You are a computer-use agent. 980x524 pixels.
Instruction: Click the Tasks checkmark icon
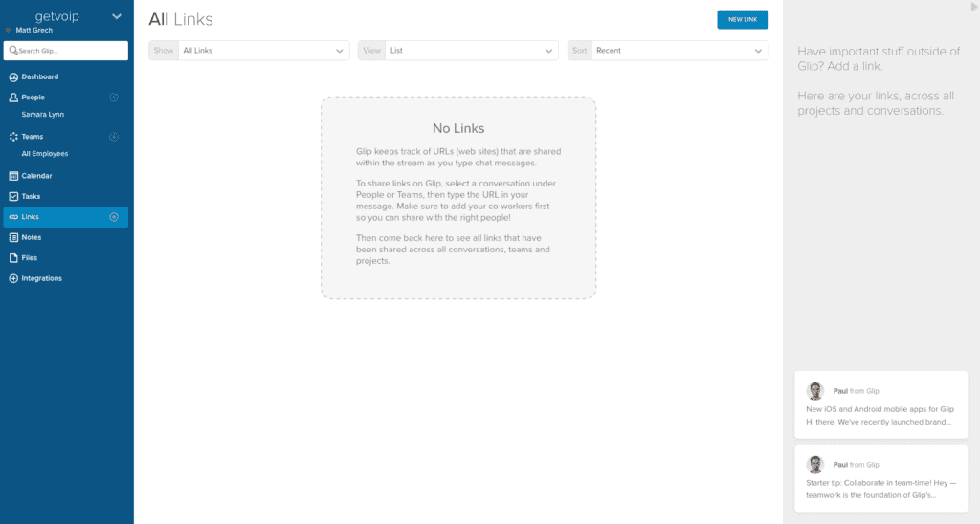[x=13, y=196]
